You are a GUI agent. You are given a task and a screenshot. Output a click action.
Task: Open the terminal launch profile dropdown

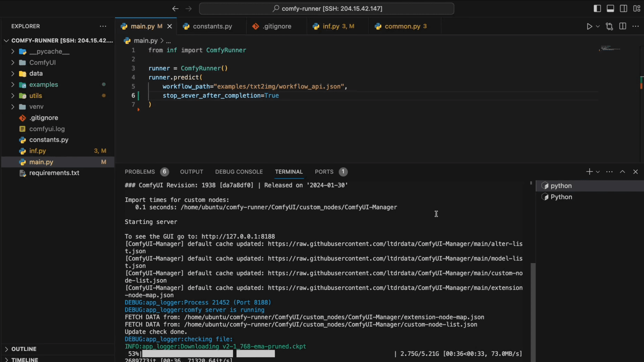(x=598, y=172)
